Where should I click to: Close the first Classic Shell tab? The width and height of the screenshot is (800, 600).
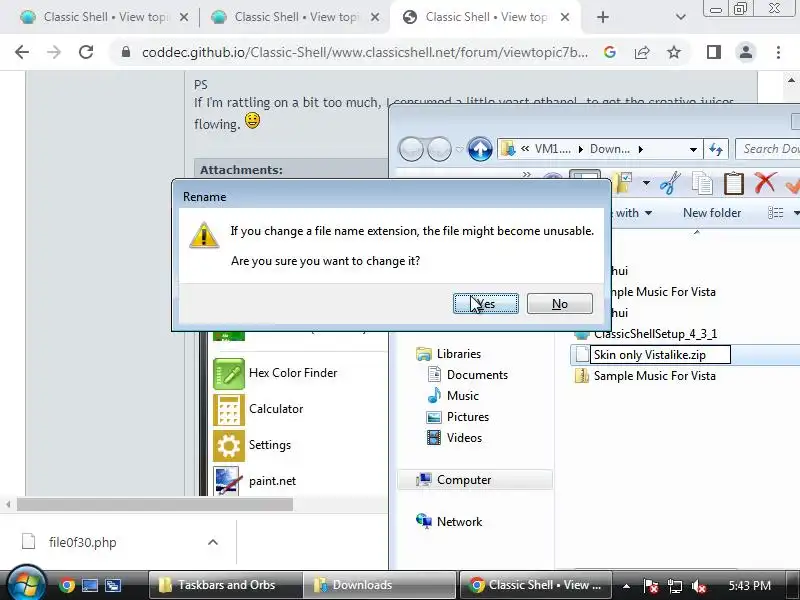tap(184, 17)
